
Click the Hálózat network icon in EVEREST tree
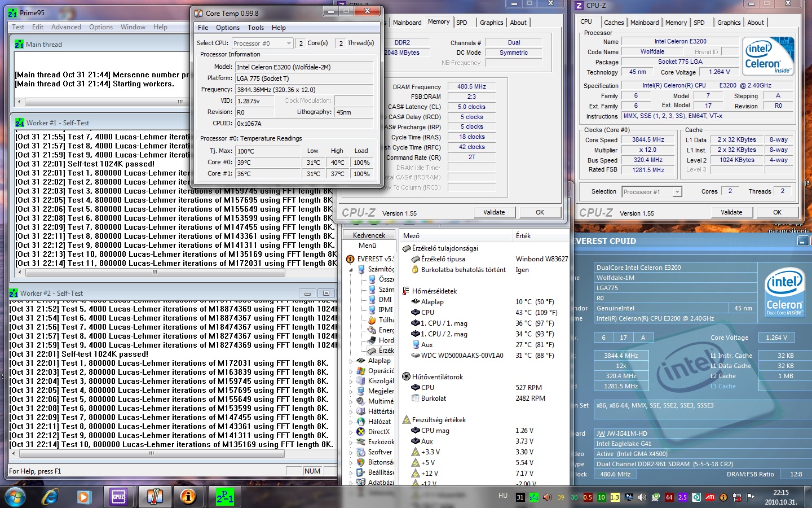pyautogui.click(x=361, y=422)
